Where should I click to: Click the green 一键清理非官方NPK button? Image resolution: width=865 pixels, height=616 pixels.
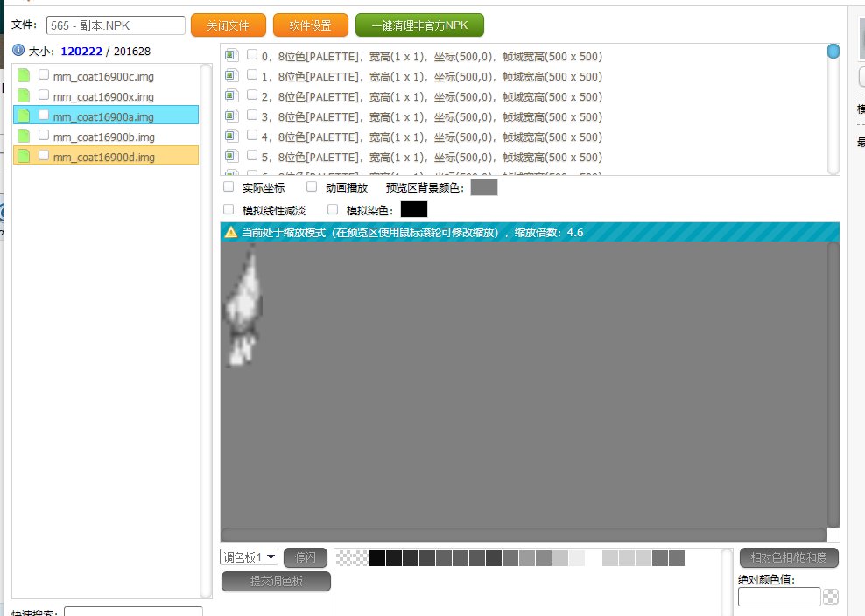click(x=420, y=25)
